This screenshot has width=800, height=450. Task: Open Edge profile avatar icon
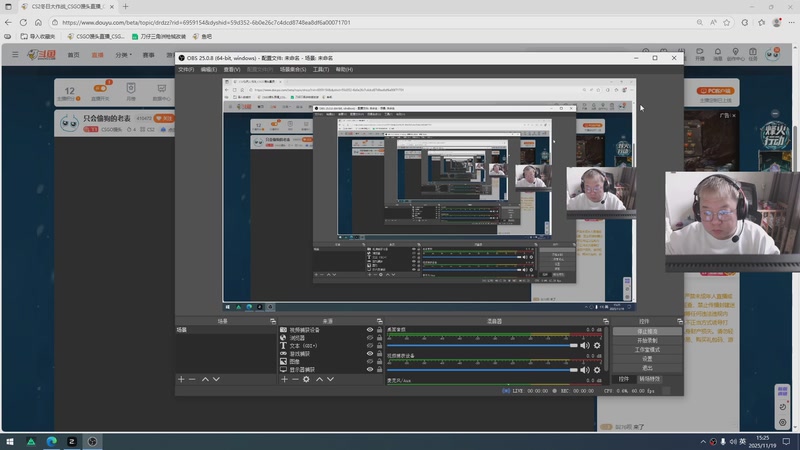click(x=777, y=22)
